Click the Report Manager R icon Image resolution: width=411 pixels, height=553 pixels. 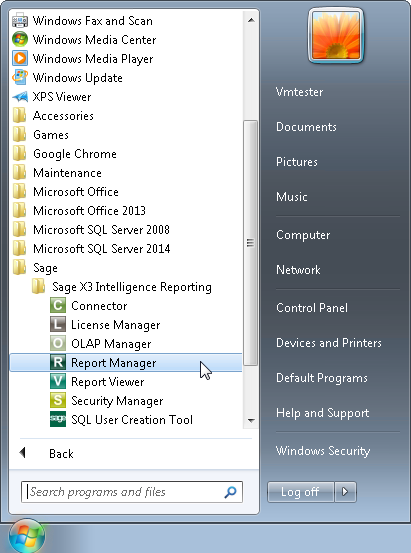click(58, 363)
